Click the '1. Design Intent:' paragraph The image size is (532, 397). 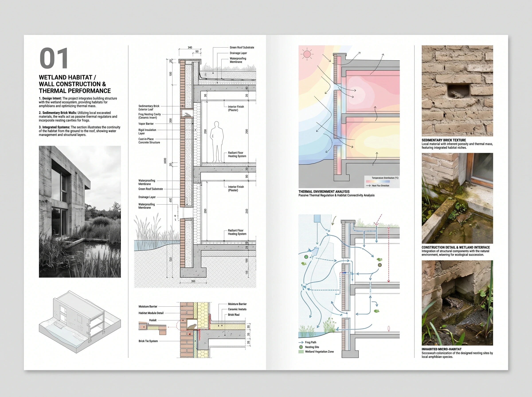(78, 102)
